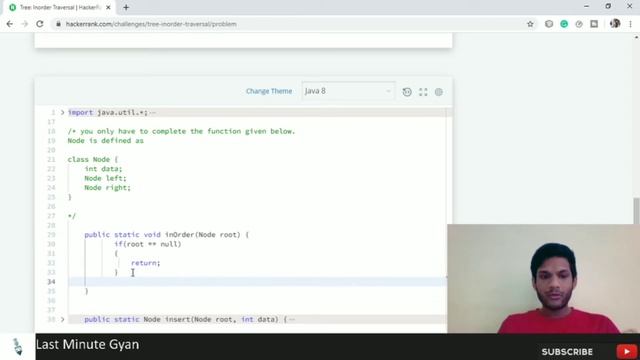Image resolution: width=640 pixels, height=360 pixels.
Task: Click the 'Node is defined as' comment line
Action: pyautogui.click(x=106, y=140)
